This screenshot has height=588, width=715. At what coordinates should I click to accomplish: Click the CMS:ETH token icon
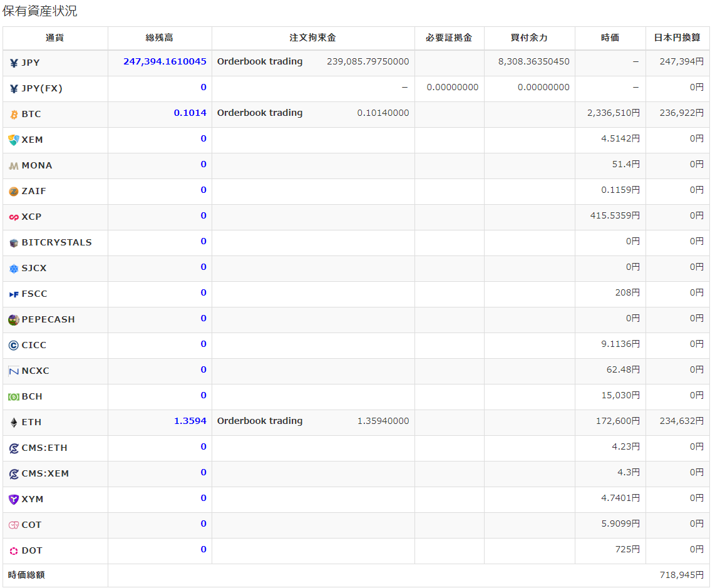click(x=14, y=448)
